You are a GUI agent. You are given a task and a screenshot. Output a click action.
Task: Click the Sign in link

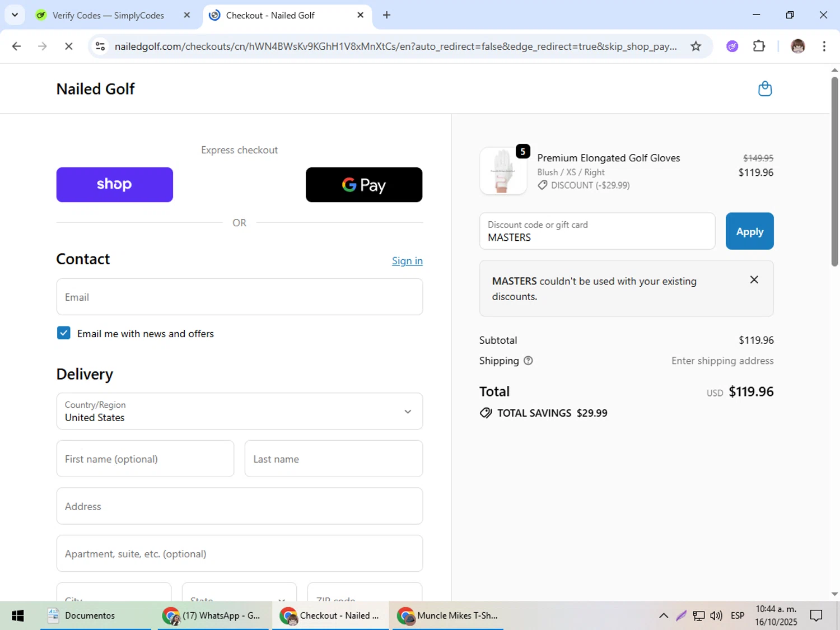(407, 261)
